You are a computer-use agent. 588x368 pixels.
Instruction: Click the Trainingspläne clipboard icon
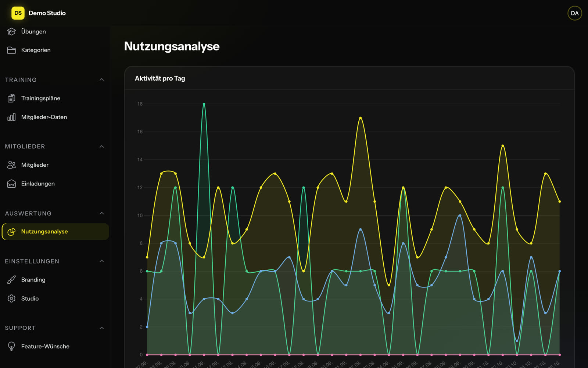11,98
